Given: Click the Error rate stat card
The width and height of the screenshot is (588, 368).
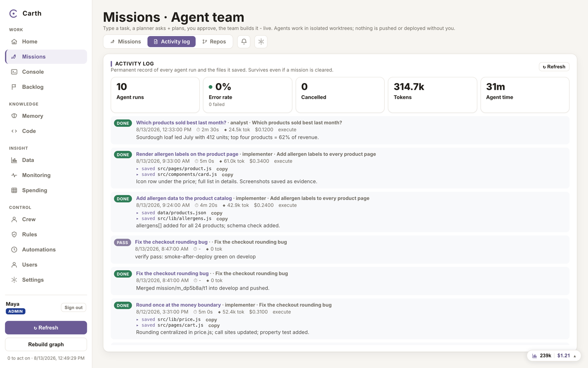Looking at the screenshot, I should pyautogui.click(x=247, y=95).
